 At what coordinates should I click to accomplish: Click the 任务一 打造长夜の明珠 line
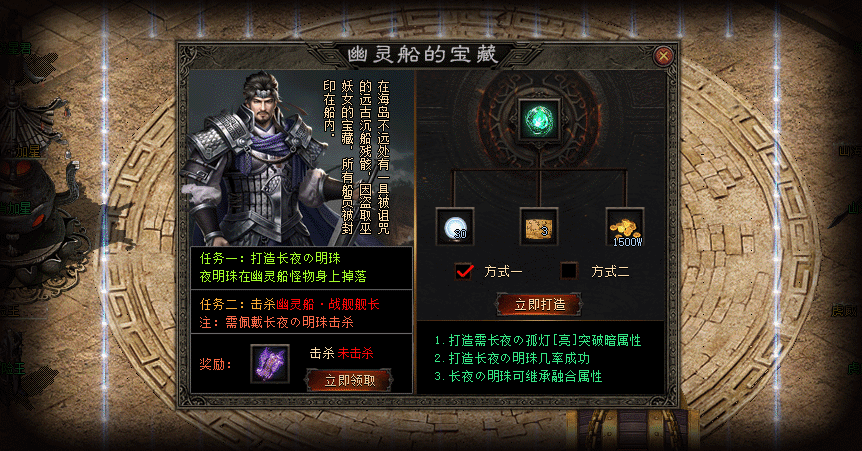tap(270, 258)
